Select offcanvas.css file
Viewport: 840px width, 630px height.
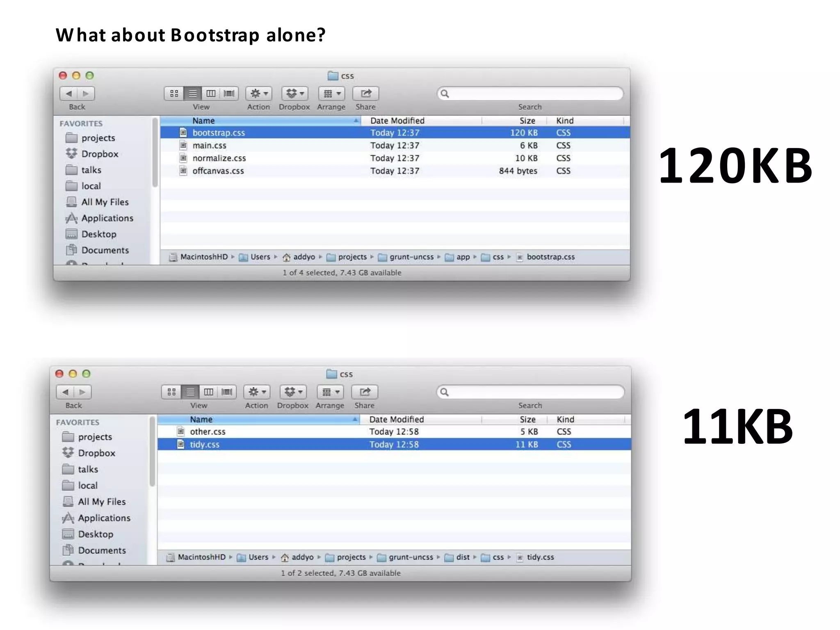pyautogui.click(x=395, y=171)
